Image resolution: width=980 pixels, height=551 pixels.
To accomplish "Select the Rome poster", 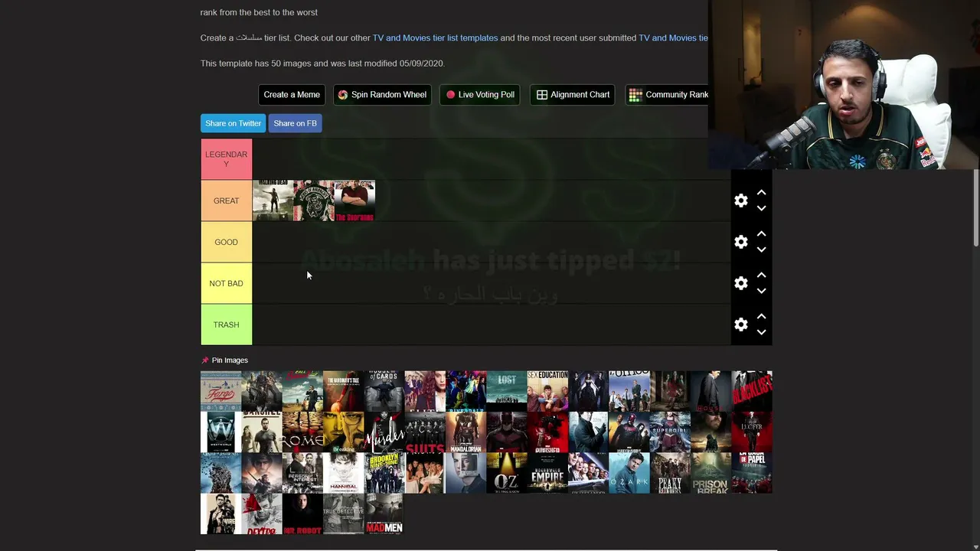I will click(x=302, y=432).
